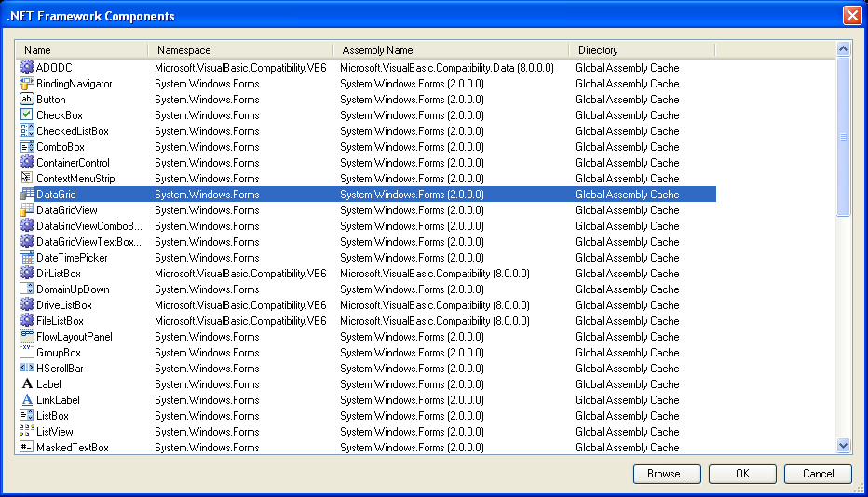Click the ADODC gear icon

[x=27, y=67]
